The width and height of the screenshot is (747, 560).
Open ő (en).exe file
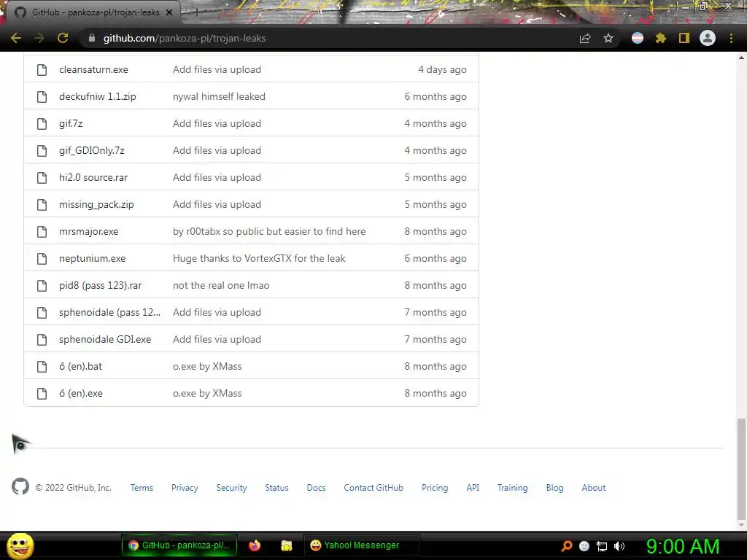(x=81, y=393)
